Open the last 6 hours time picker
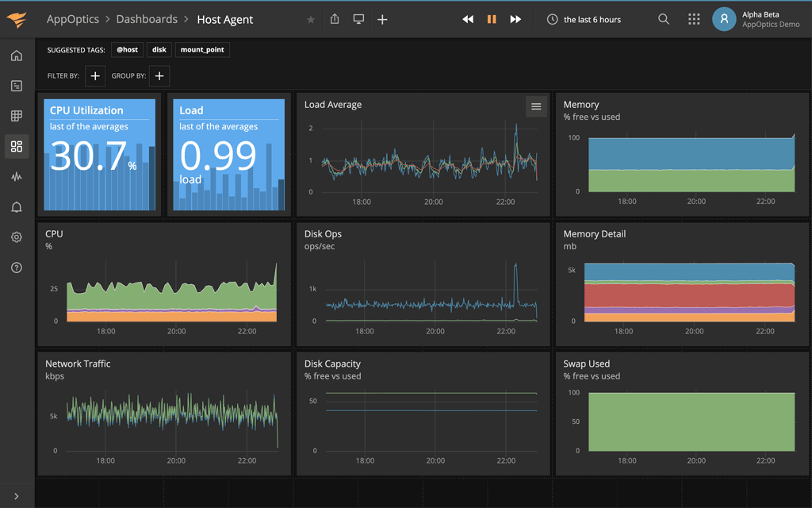812x508 pixels. [x=584, y=20]
